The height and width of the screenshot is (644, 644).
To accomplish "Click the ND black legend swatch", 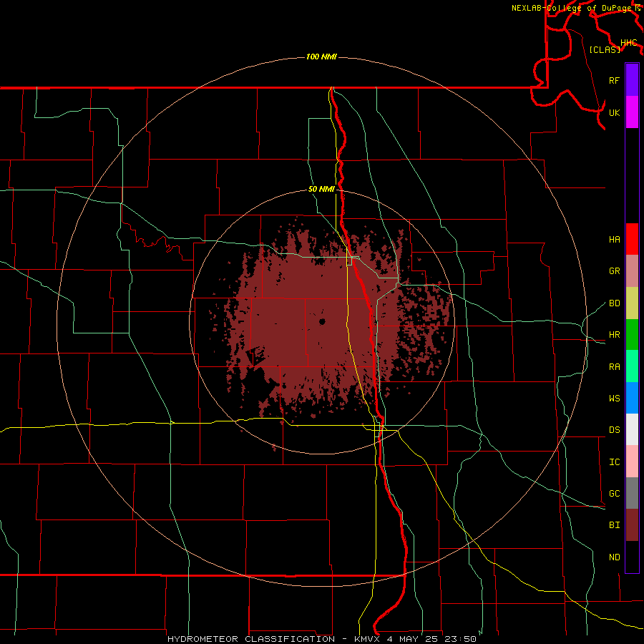I will 632,557.
